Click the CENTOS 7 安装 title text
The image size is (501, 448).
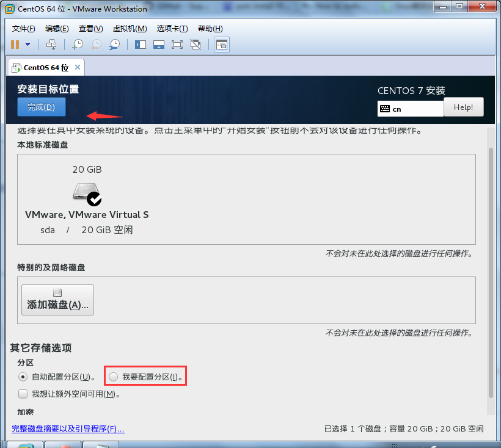point(411,90)
